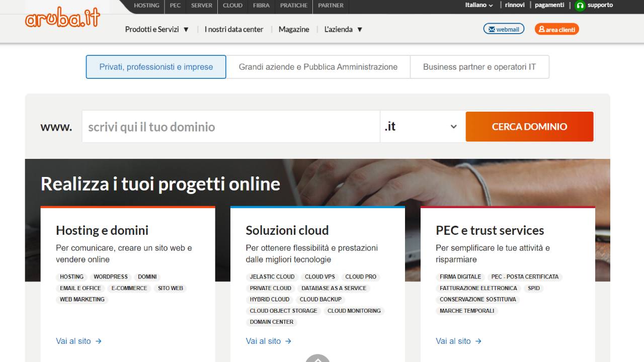The width and height of the screenshot is (644, 362).
Task: Open the SERVER top bar tab
Action: click(x=202, y=6)
